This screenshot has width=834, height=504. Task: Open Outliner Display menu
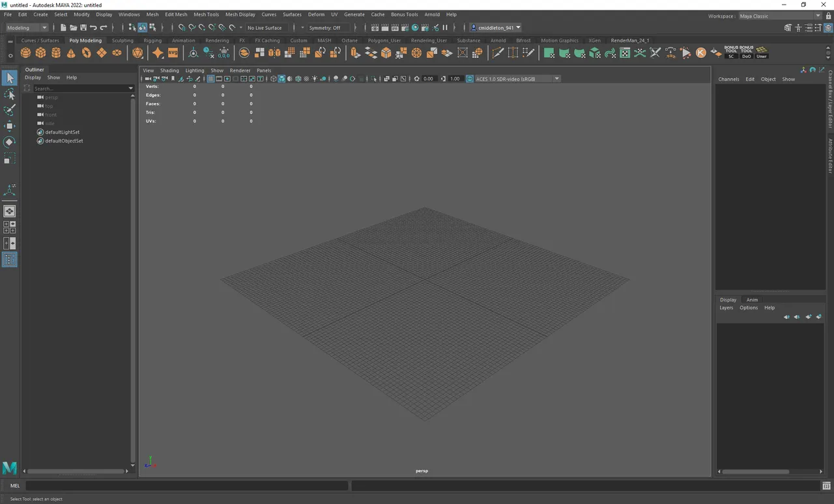33,77
